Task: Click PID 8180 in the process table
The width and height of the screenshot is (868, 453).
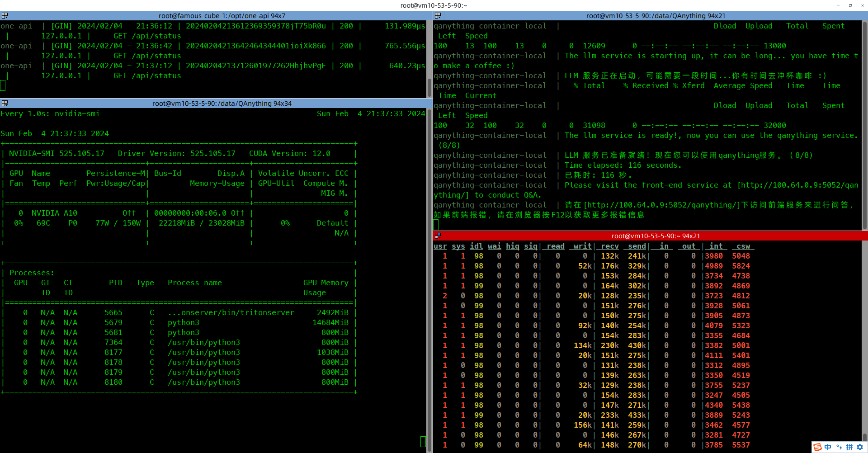Action: tap(113, 382)
